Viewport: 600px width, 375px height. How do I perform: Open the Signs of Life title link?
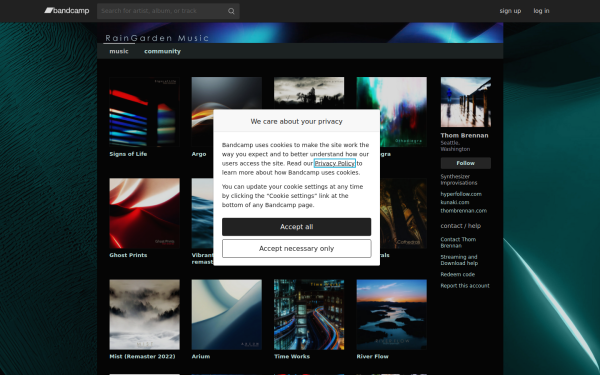point(128,154)
